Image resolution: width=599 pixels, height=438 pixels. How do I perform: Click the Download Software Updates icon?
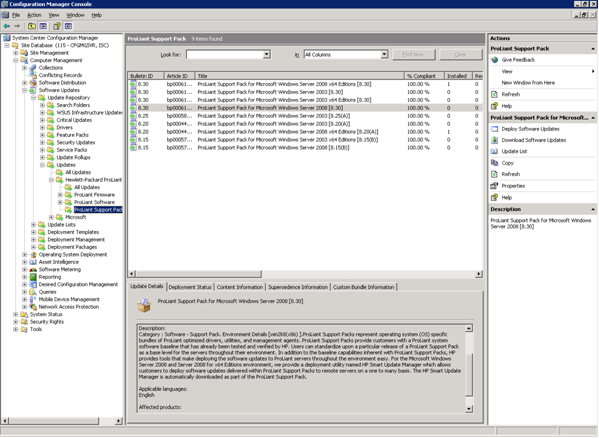(495, 140)
